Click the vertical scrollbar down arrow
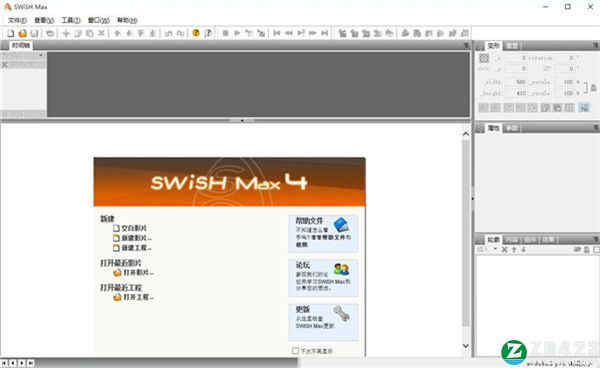 click(x=466, y=346)
